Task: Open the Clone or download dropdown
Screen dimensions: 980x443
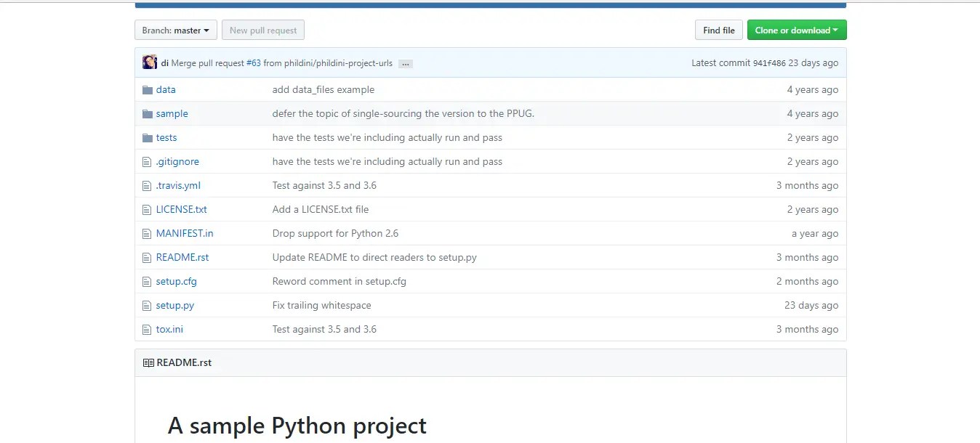Action: (796, 30)
